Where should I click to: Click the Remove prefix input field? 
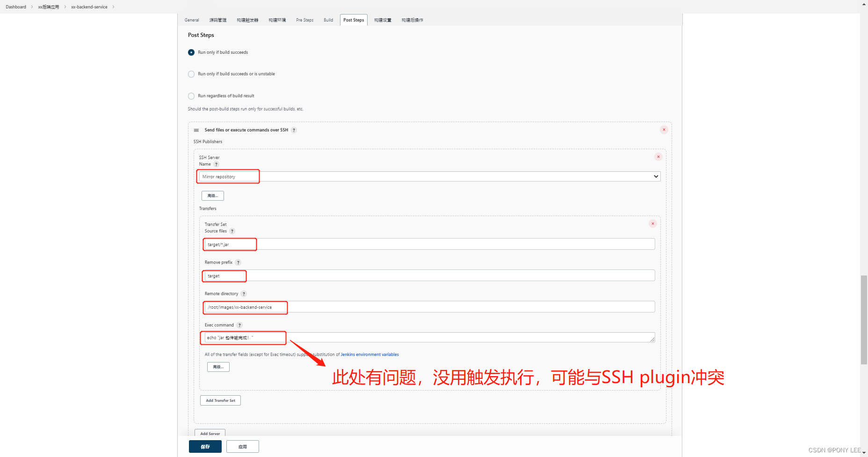pos(430,276)
